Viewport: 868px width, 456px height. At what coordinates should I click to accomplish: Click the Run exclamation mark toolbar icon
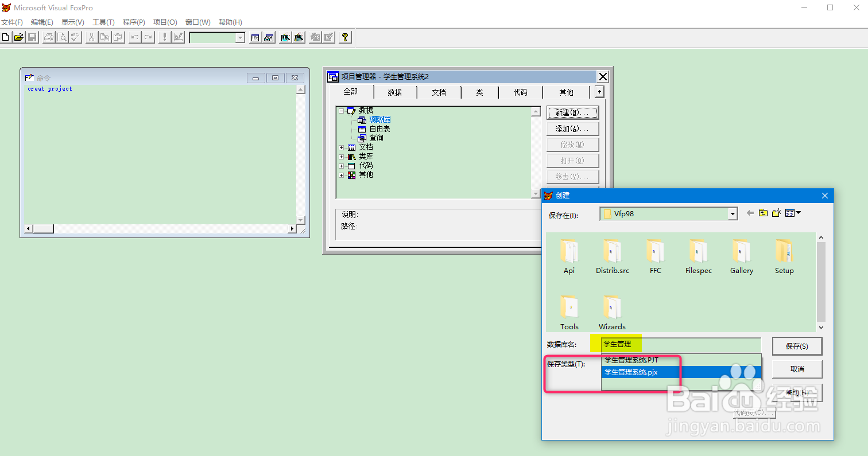164,37
